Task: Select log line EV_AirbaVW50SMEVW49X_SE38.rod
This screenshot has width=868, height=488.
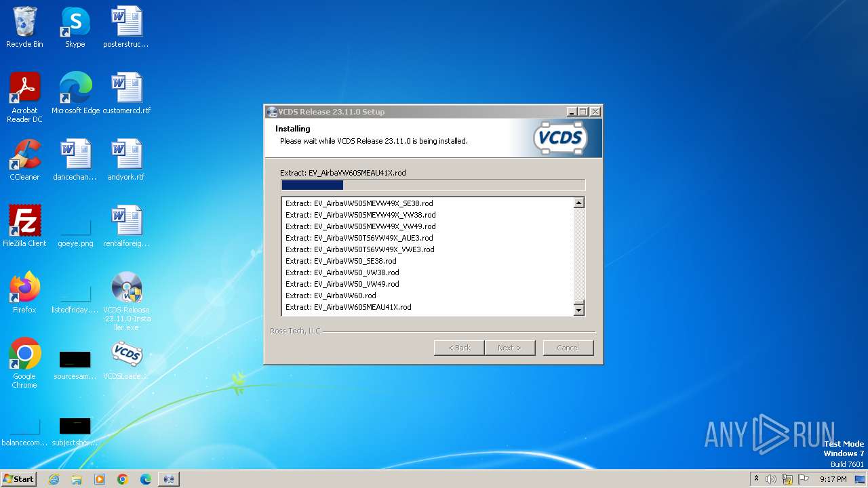Action: 359,203
